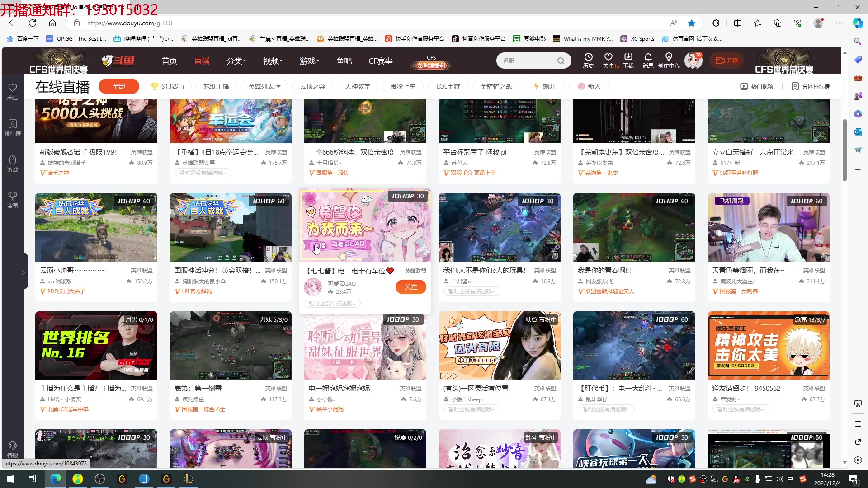This screenshot has width=868, height=488.
Task: Open stream 精神攻击击你太美 thumbnail
Action: (x=769, y=345)
